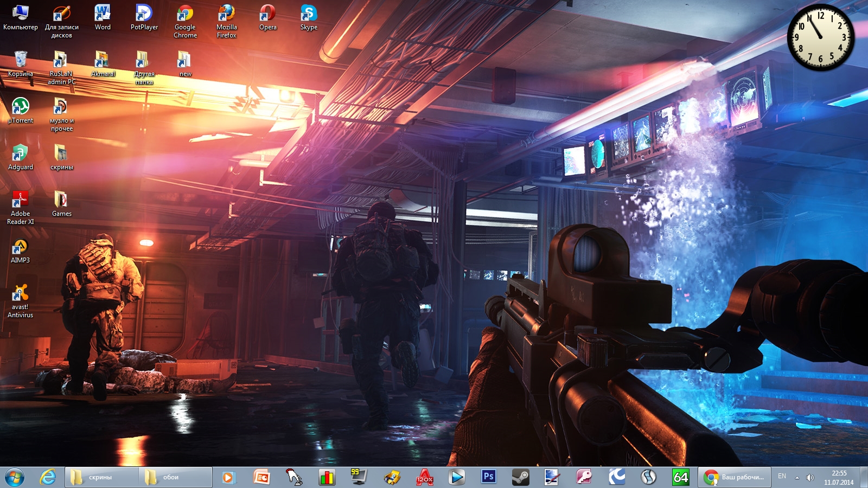Click the Show desktop strip at the taskbar end

tap(864, 477)
